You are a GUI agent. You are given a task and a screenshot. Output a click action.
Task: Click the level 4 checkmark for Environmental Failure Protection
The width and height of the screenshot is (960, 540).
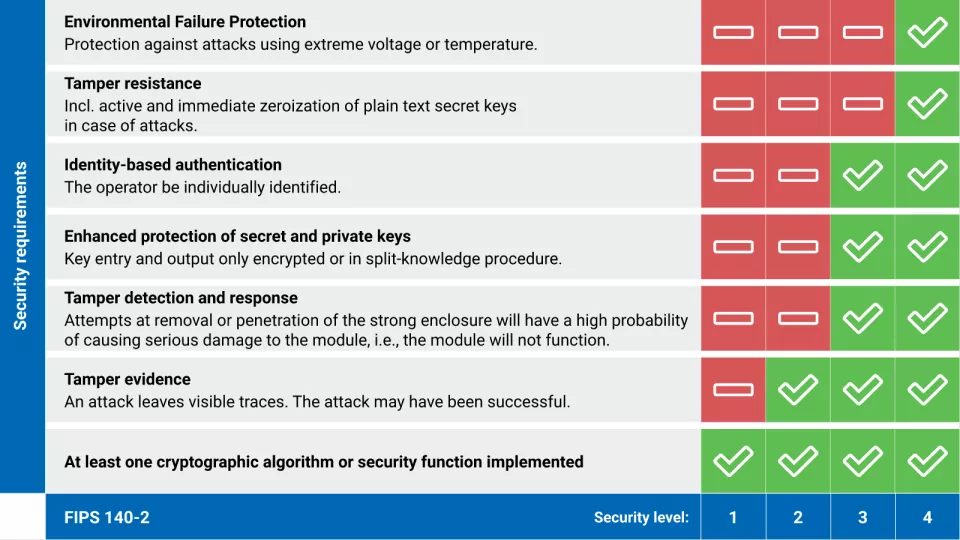pos(927,32)
